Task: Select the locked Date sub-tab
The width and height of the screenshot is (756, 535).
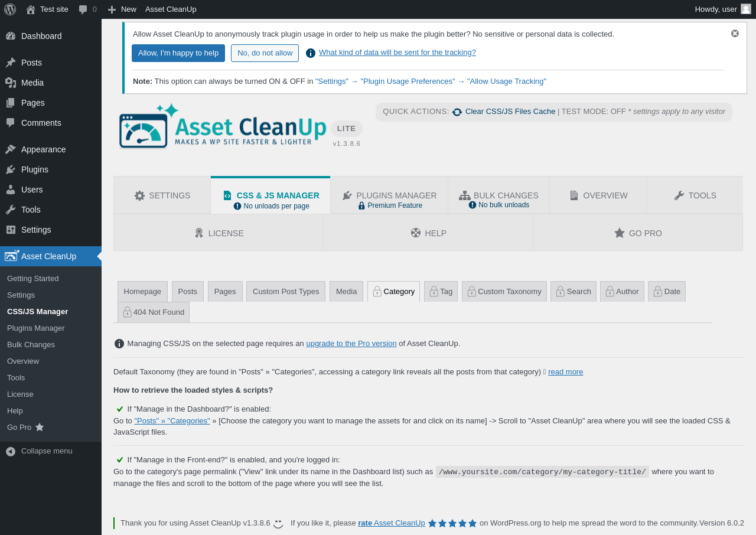Action: [x=667, y=292]
